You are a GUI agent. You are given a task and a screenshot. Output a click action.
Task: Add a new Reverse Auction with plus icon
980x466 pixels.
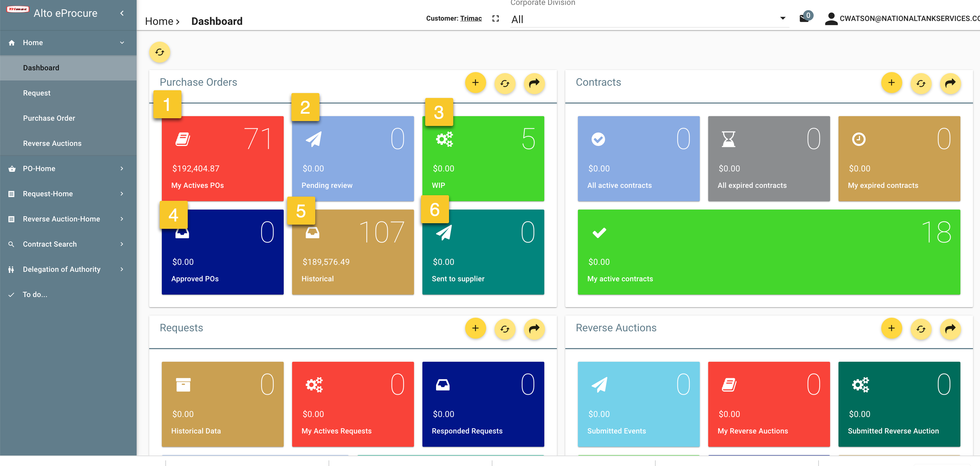[x=891, y=329]
